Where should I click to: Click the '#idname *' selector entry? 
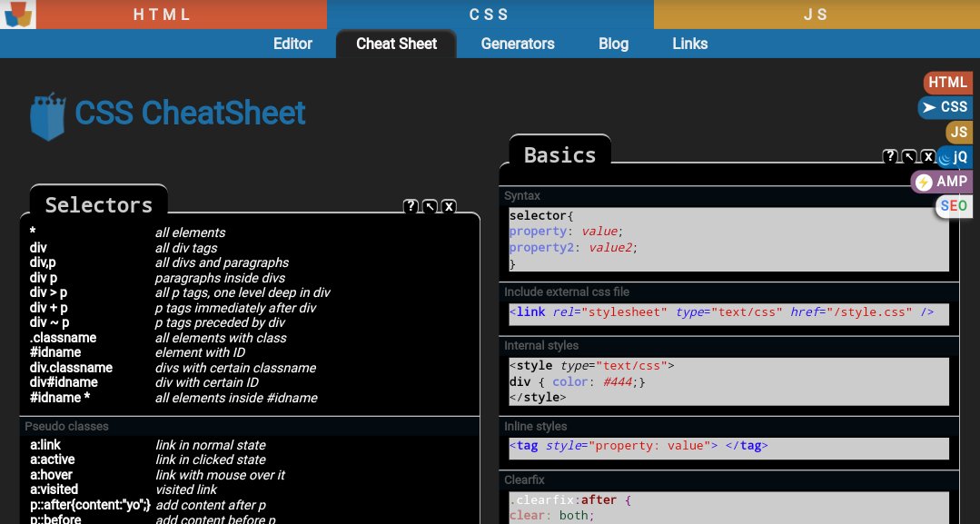click(x=60, y=398)
